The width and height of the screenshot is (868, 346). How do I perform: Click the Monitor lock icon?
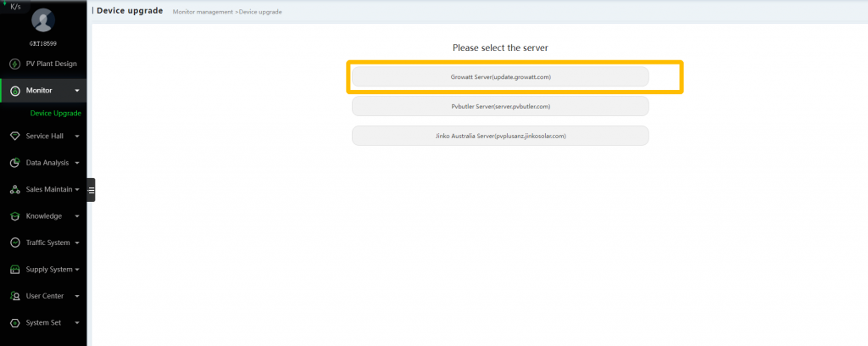[x=15, y=91]
